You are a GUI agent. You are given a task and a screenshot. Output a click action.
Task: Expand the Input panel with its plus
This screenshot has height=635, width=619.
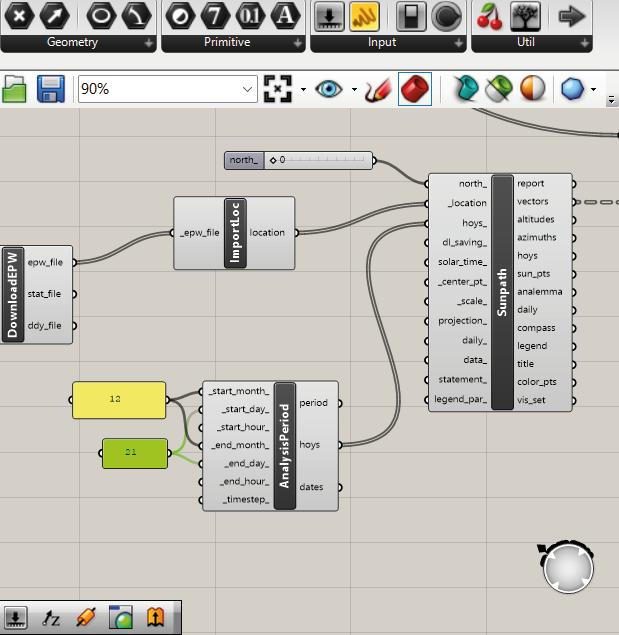point(459,43)
